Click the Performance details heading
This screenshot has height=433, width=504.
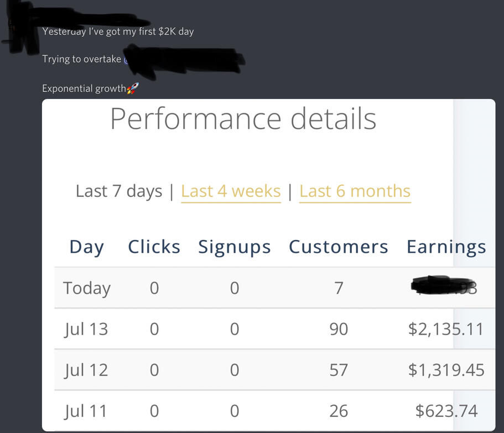point(243,118)
